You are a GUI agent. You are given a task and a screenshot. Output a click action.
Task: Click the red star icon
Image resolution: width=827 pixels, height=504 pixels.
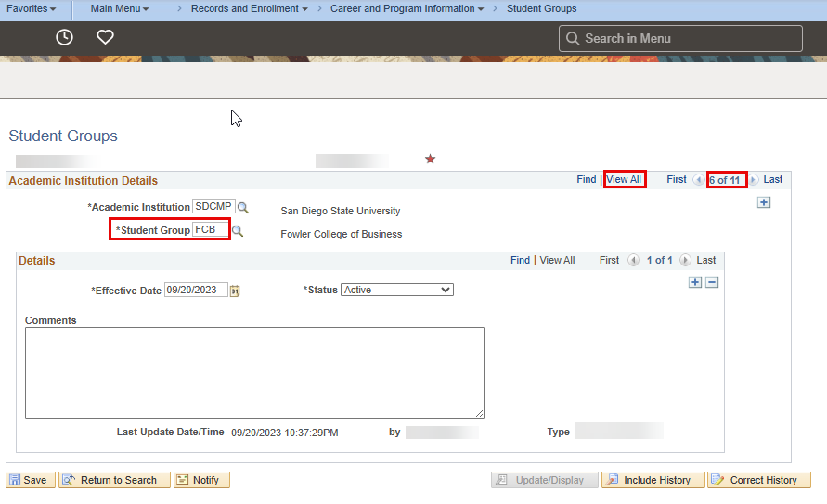(431, 159)
